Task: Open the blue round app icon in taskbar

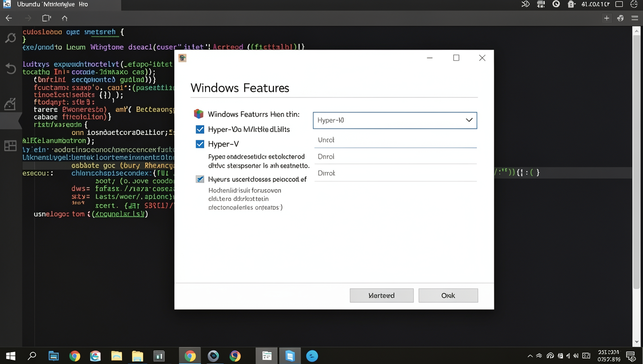Action: click(312, 356)
